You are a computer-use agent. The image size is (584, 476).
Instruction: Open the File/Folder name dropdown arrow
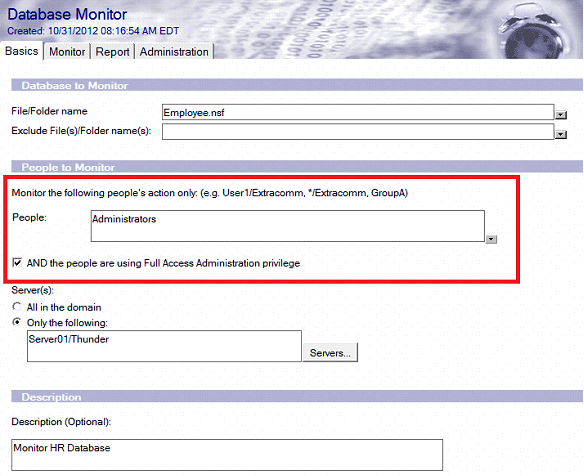click(x=561, y=115)
